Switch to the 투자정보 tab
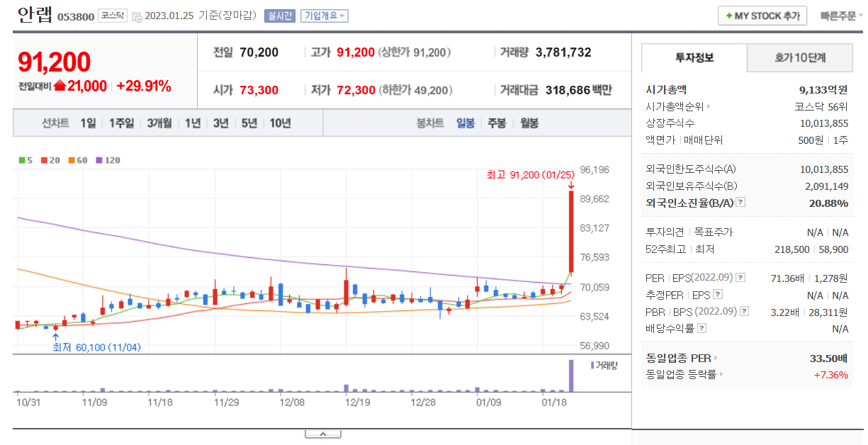This screenshot has width=868, height=445. 694,57
